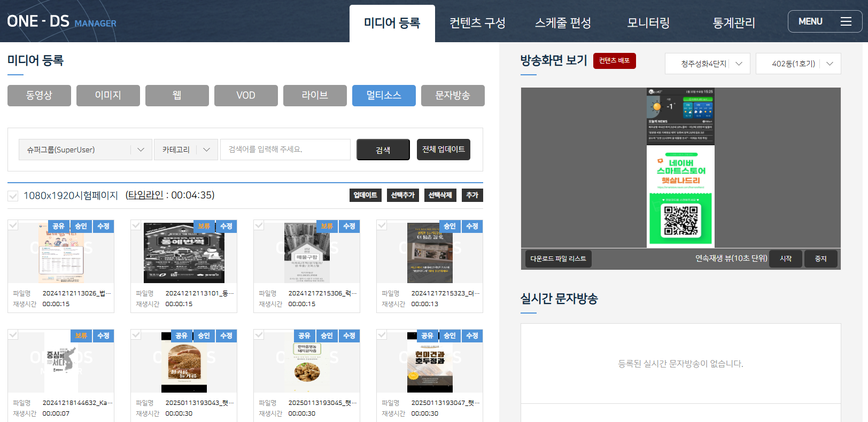The image size is (868, 422).
Task: Open thumbnail of file 20241212113101
Action: tap(184, 253)
